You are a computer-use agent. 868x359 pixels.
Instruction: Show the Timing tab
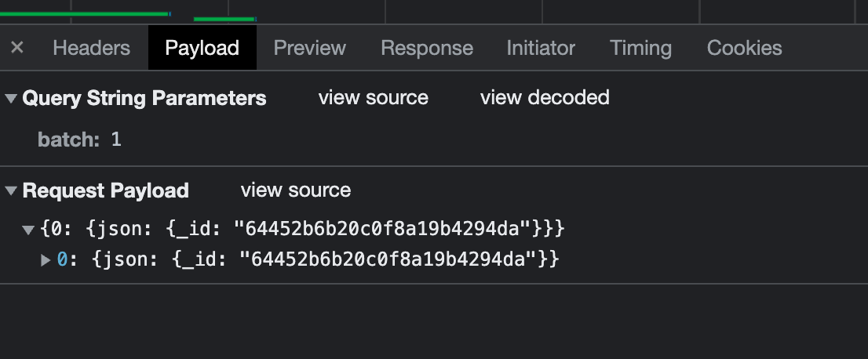tap(640, 48)
